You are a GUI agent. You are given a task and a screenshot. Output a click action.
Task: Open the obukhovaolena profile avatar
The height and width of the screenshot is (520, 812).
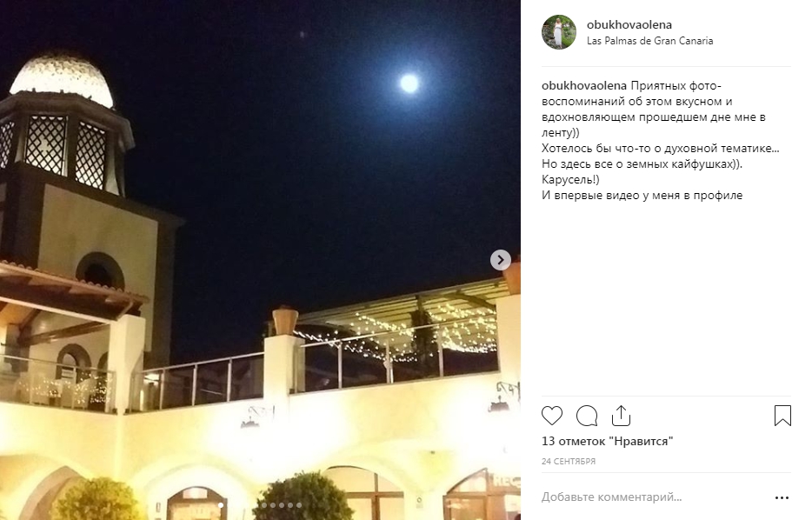click(559, 32)
